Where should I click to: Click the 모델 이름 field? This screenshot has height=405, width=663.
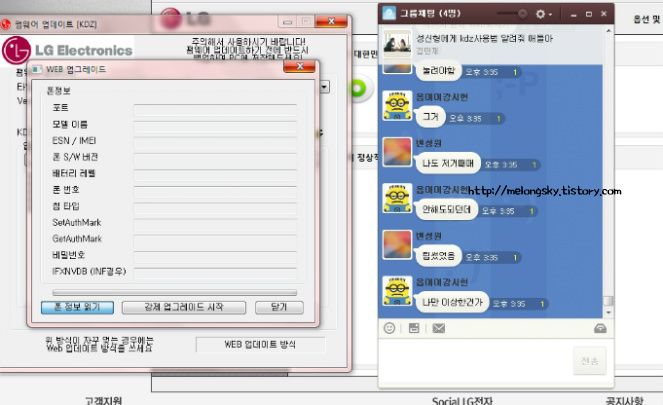pos(215,125)
